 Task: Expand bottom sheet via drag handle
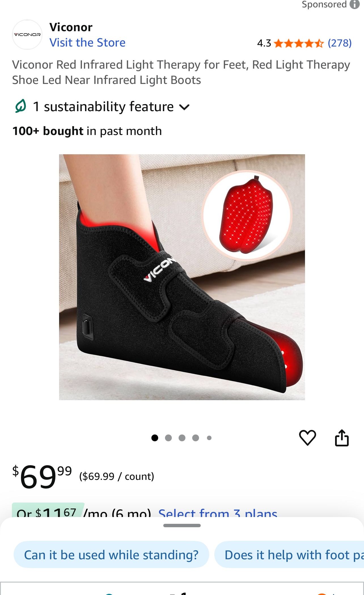pos(182,526)
